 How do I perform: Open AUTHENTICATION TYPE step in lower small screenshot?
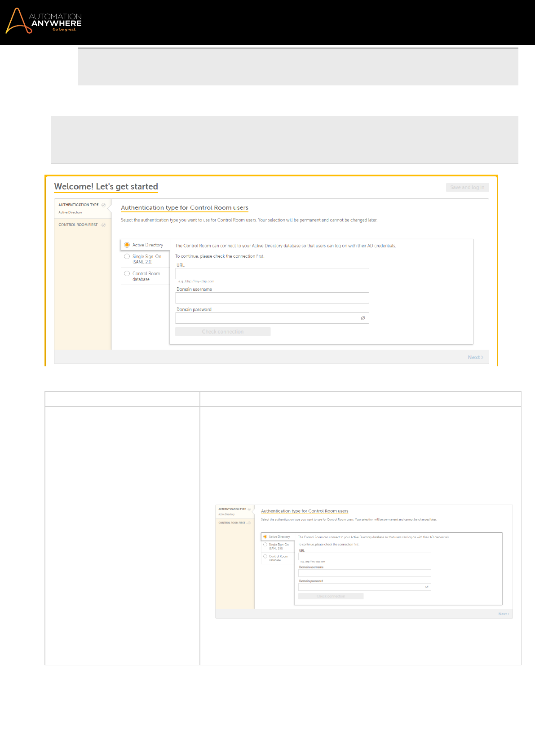tap(235, 512)
